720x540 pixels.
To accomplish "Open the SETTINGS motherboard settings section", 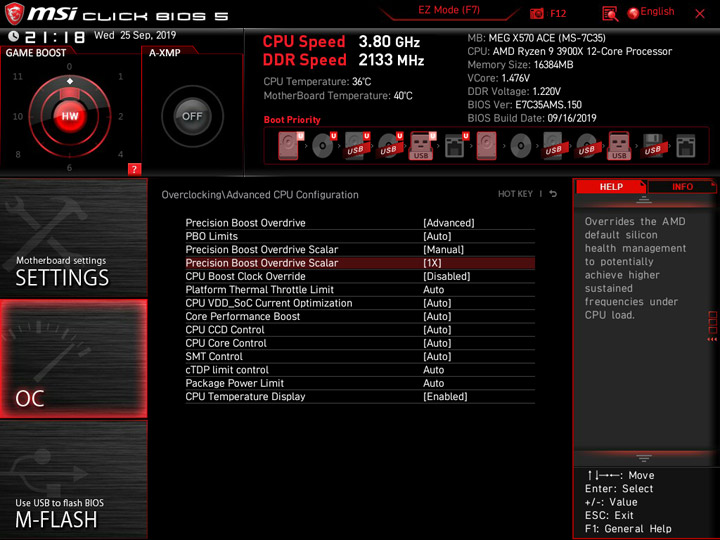I will click(73, 238).
